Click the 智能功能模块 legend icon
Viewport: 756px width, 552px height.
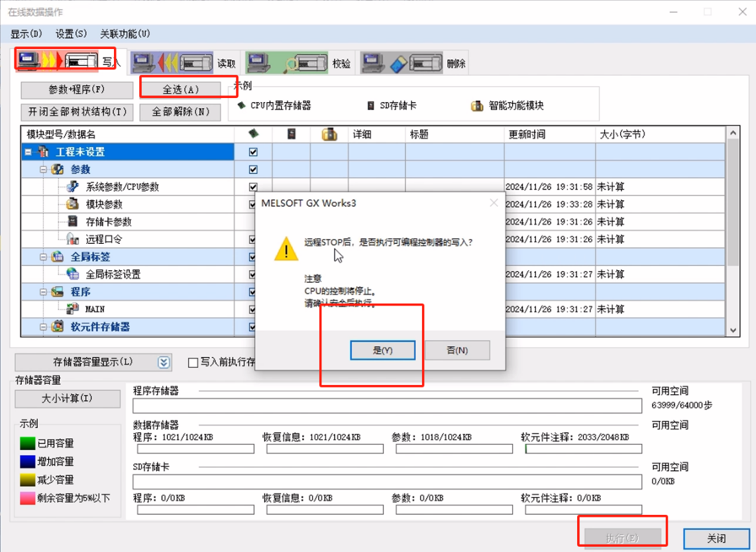478,105
